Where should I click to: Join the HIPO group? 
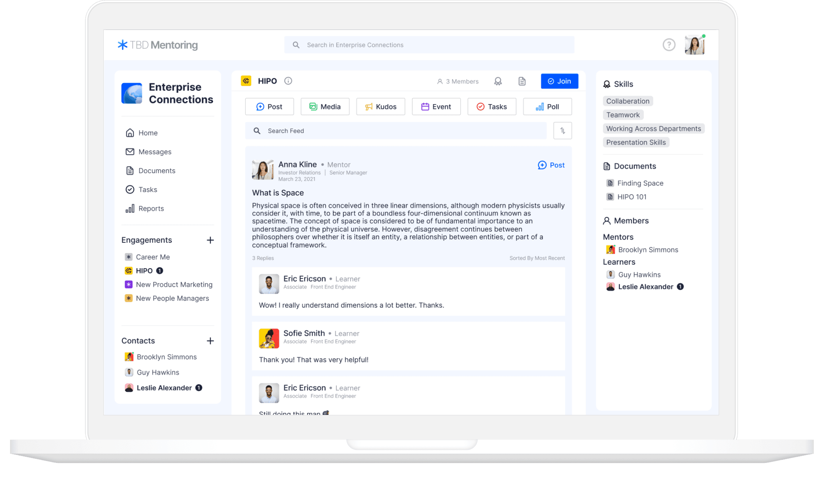[559, 81]
